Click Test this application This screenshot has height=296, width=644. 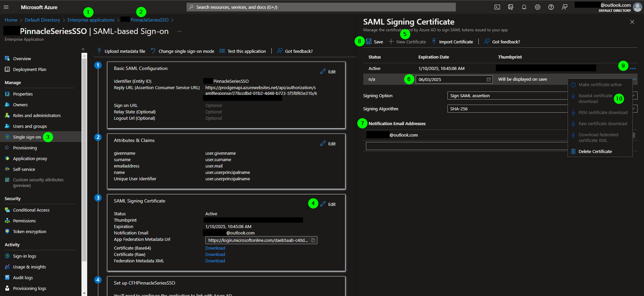(243, 51)
